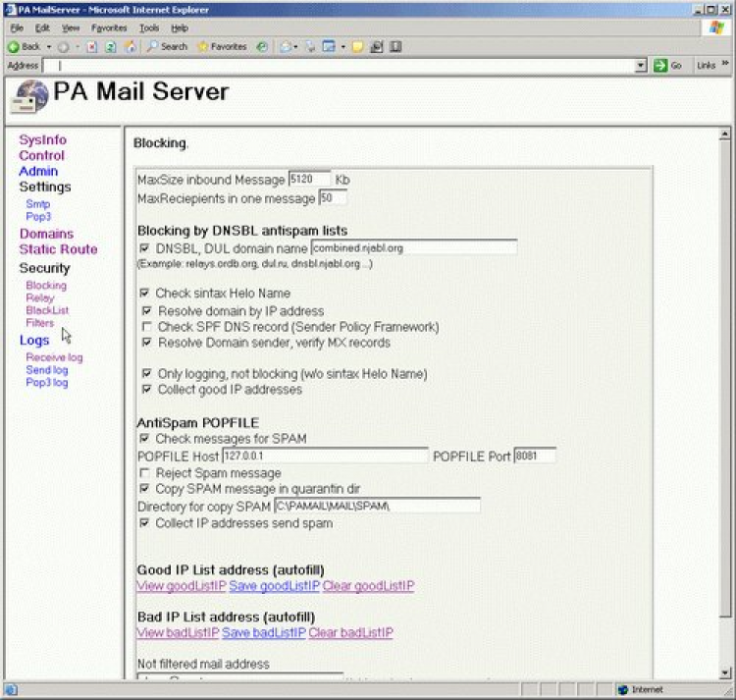Go to the Home page icon
Screen dimensions: 736x700
click(x=130, y=47)
